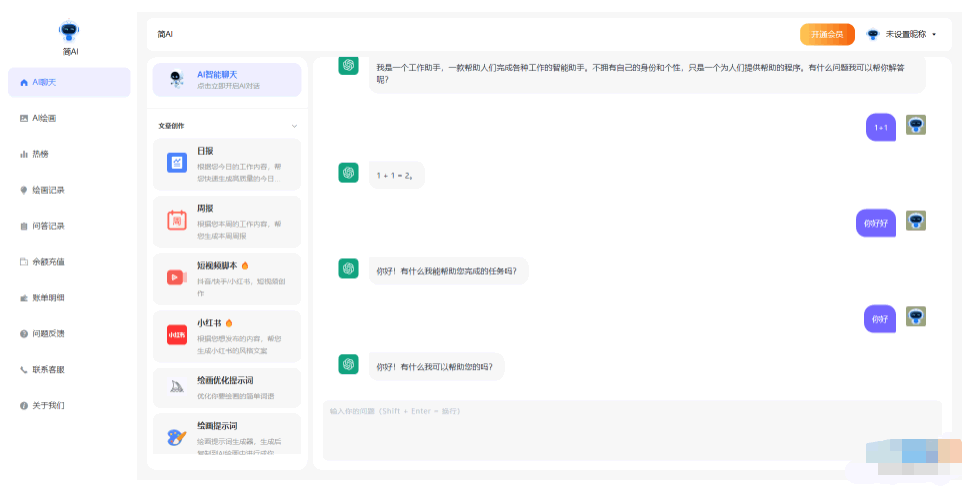Screen dimensions: 966x487
Task: Click the user avatar next to "1+1" message
Action: [x=915, y=125]
